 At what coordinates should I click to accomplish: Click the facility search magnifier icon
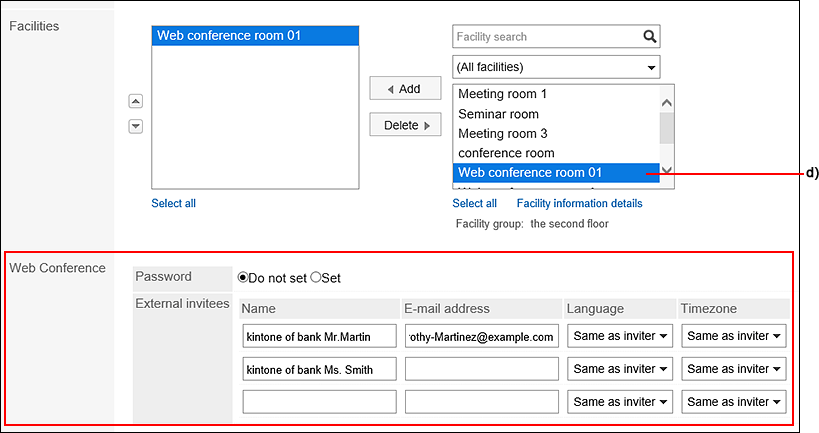(649, 37)
